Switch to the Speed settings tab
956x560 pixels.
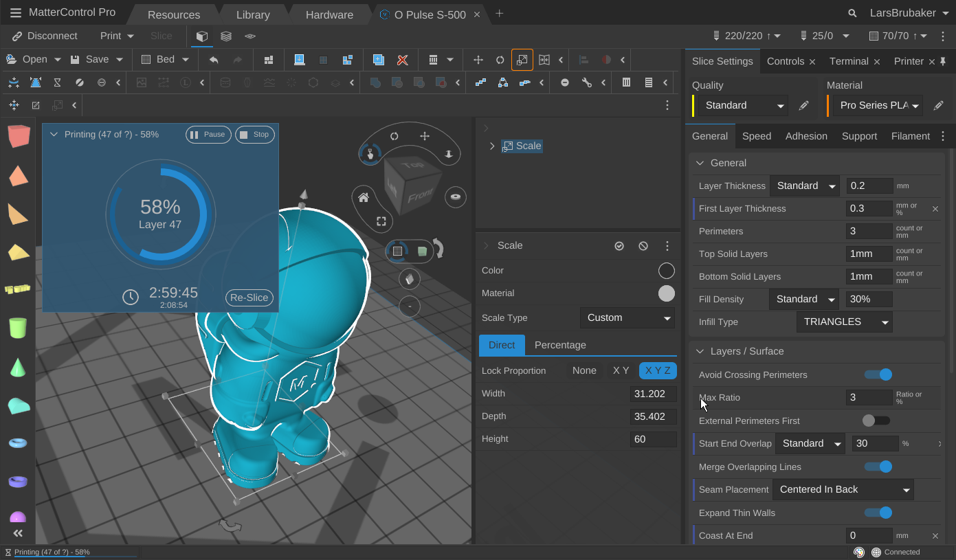click(x=757, y=136)
